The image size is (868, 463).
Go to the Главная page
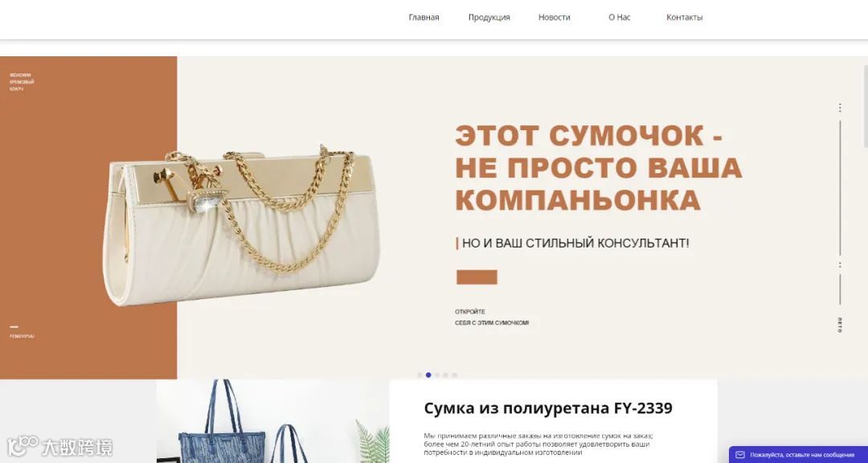pos(424,17)
